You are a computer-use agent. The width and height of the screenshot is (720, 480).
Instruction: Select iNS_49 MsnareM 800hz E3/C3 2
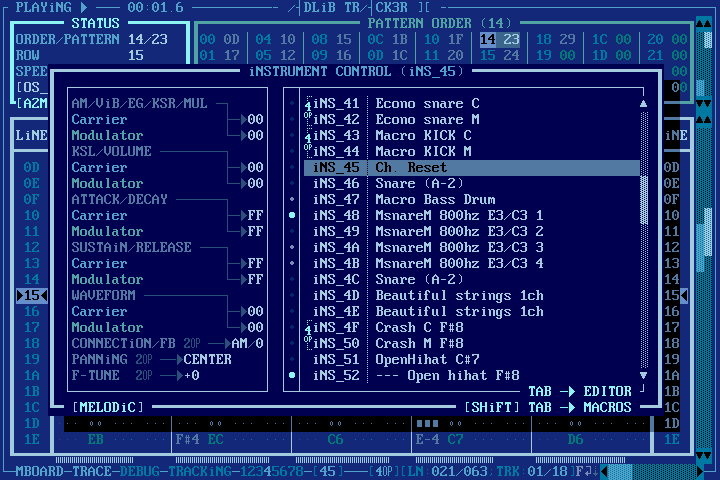(x=472, y=232)
